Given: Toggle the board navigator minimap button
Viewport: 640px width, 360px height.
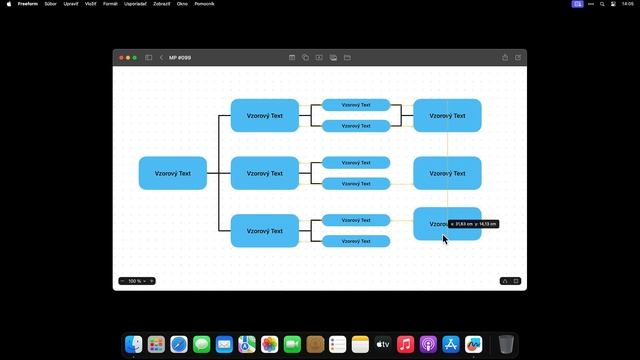Looking at the screenshot, I should [516, 281].
